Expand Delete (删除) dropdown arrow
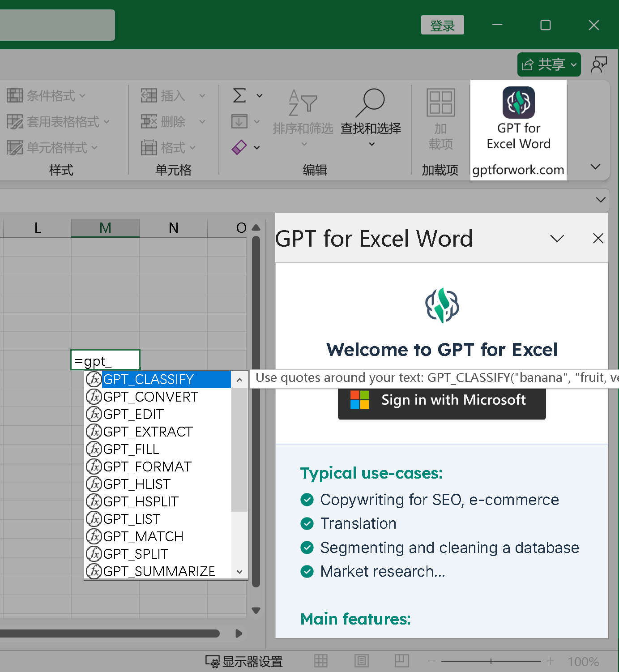 [202, 121]
